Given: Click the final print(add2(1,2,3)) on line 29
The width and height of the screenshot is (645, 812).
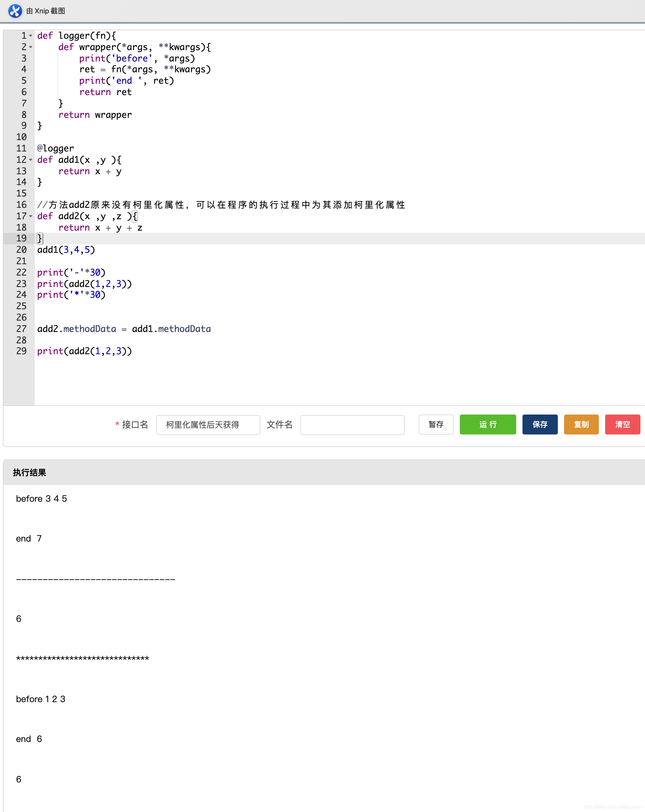Looking at the screenshot, I should [x=84, y=351].
